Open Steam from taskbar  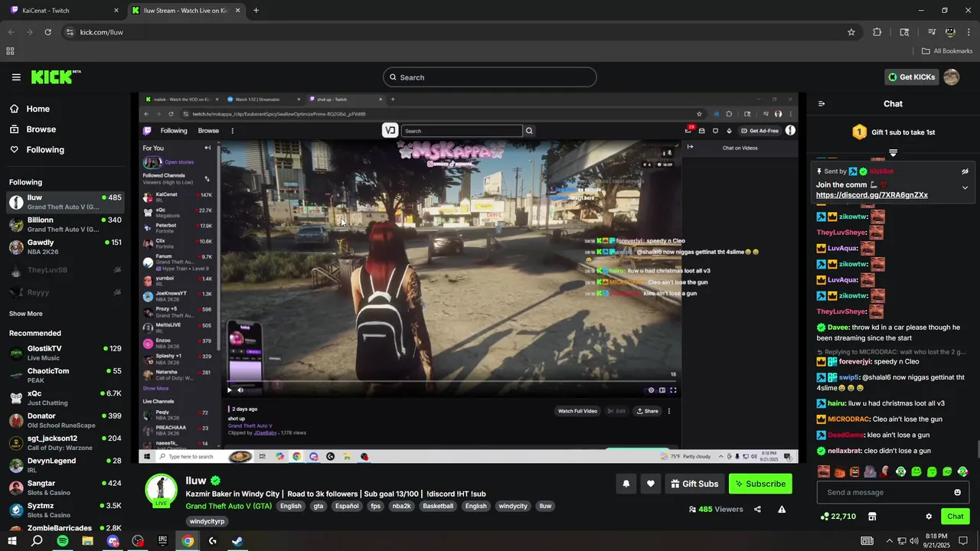(237, 541)
